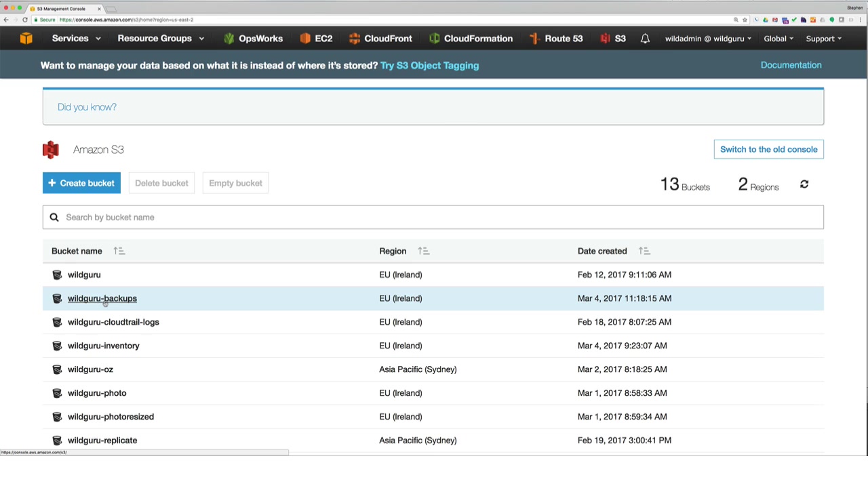The image size is (868, 488).
Task: Click the bucket icon for wildguru-cloudtrail-logs
Action: coord(57,323)
